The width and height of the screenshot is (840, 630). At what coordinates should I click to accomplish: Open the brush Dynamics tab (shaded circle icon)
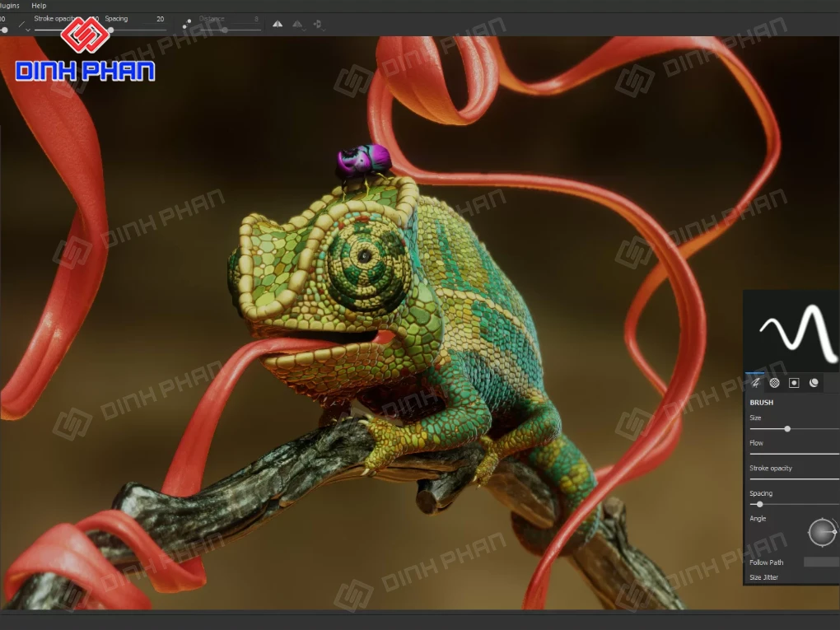(x=813, y=381)
